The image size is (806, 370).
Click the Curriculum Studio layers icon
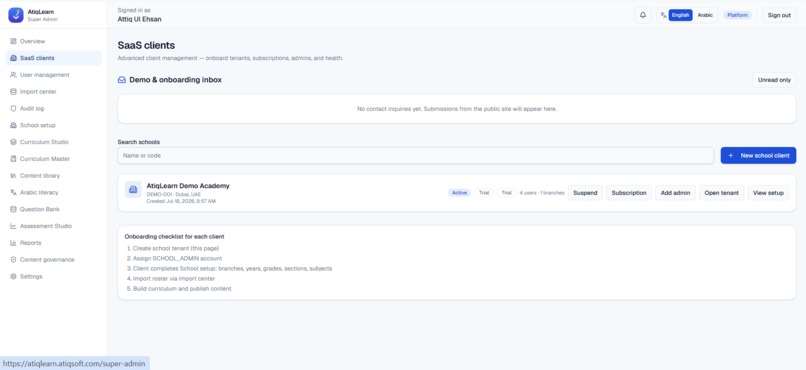pyautogui.click(x=13, y=142)
